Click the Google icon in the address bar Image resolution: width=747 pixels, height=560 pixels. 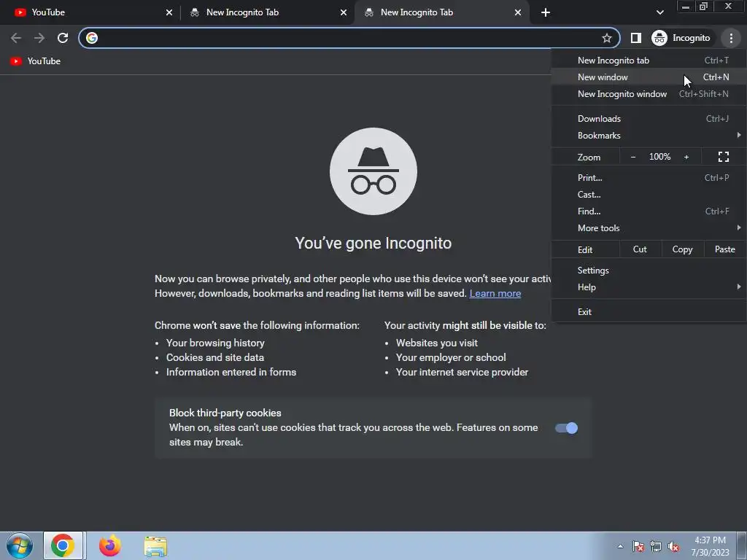[x=92, y=38]
